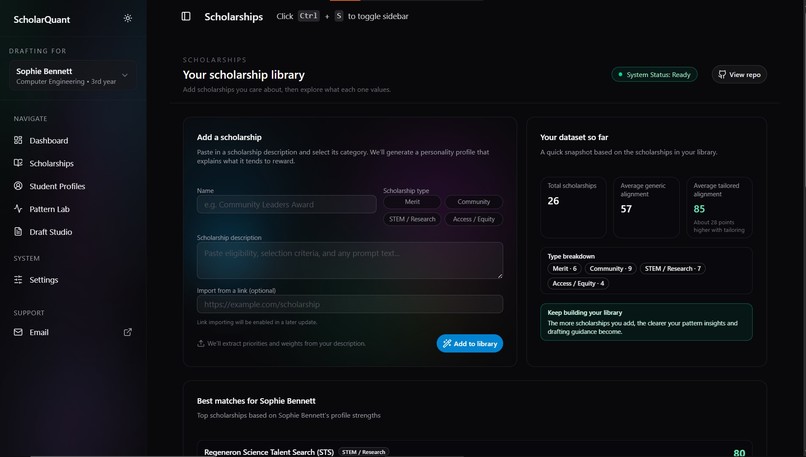Select the Community scholarship type
The image size is (806, 457).
[473, 202]
